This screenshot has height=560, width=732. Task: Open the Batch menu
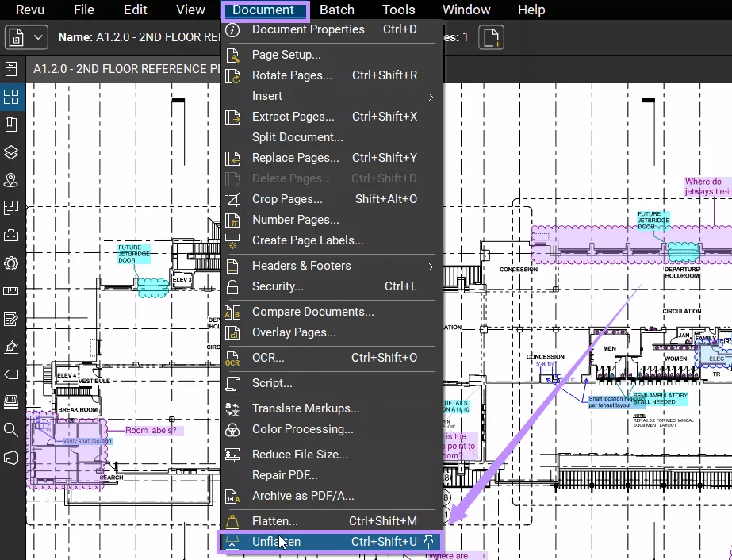click(336, 10)
